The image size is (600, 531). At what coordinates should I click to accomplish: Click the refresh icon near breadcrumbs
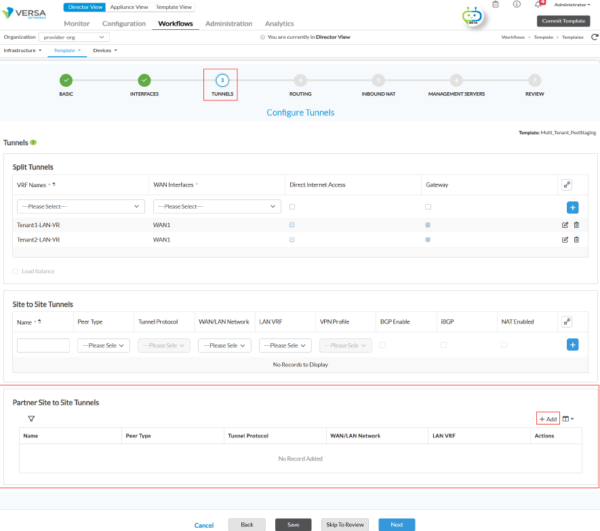click(x=595, y=37)
